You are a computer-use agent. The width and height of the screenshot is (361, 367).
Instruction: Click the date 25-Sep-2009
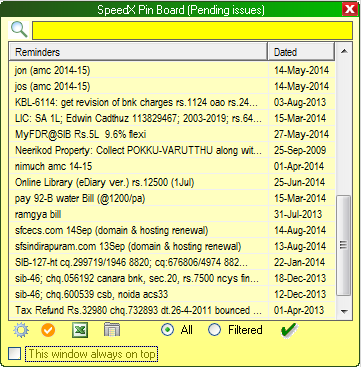pos(300,150)
